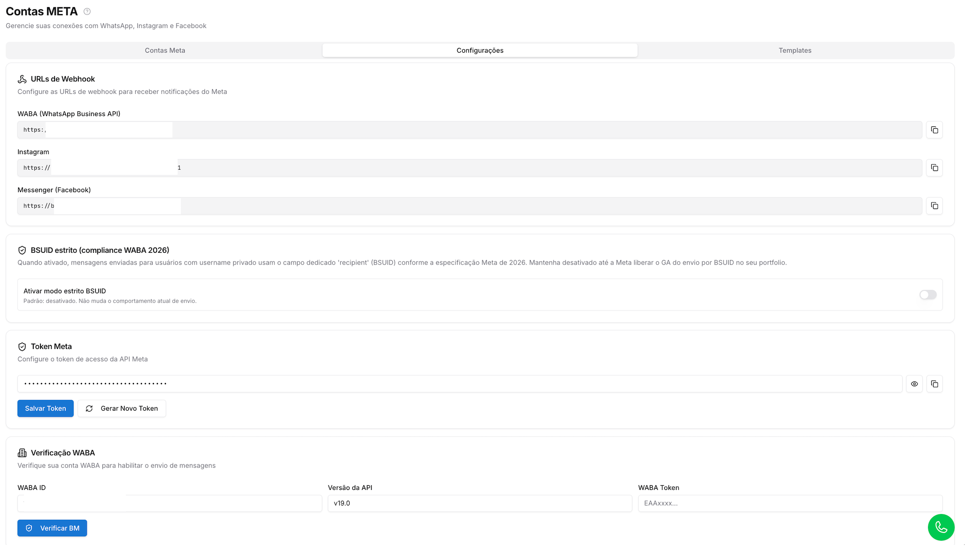Switch to the Contas Meta tab

point(165,50)
